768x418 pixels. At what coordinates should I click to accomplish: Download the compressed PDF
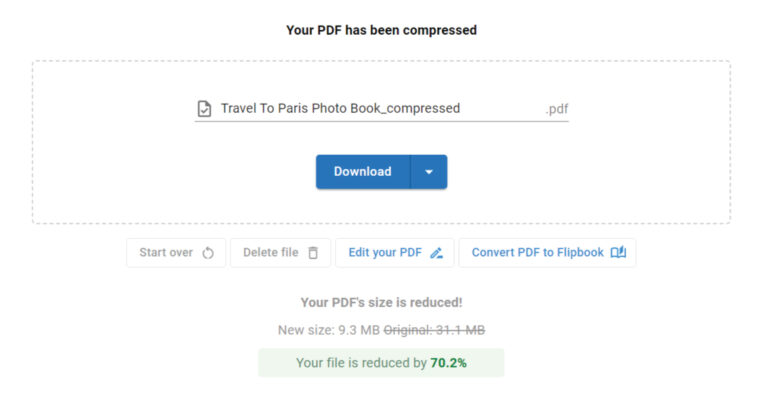362,172
